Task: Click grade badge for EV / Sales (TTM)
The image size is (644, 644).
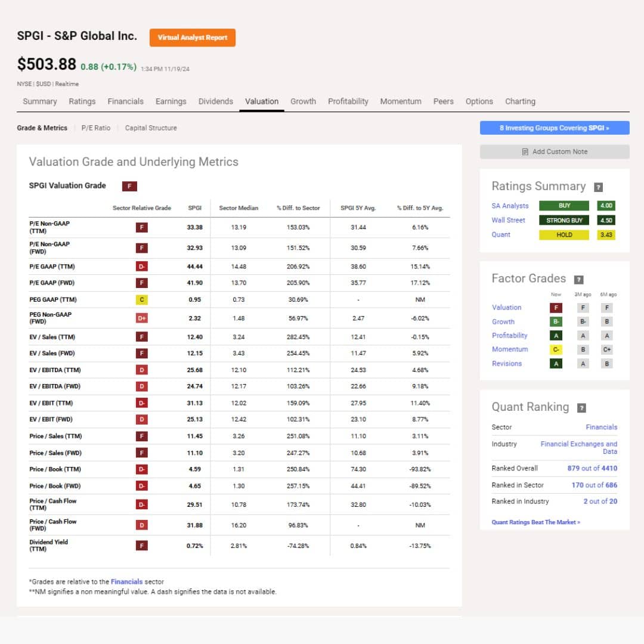Action: pyautogui.click(x=142, y=337)
